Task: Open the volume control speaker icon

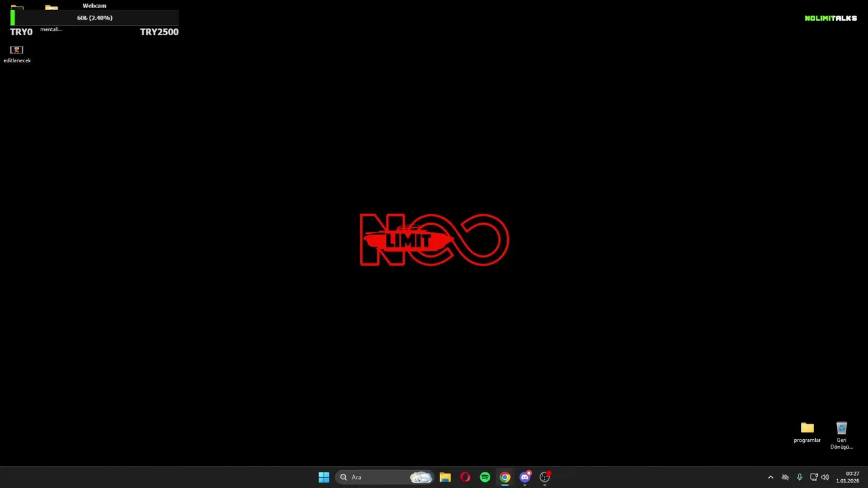Action: point(825,477)
